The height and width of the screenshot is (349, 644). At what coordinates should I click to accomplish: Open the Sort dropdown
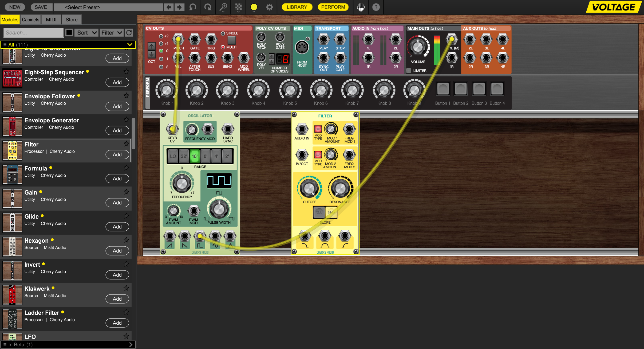[x=86, y=33]
